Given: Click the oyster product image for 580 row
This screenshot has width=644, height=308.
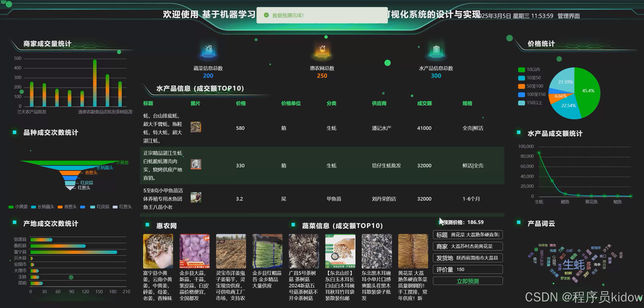Looking at the screenshot, I should pyautogui.click(x=196, y=127).
